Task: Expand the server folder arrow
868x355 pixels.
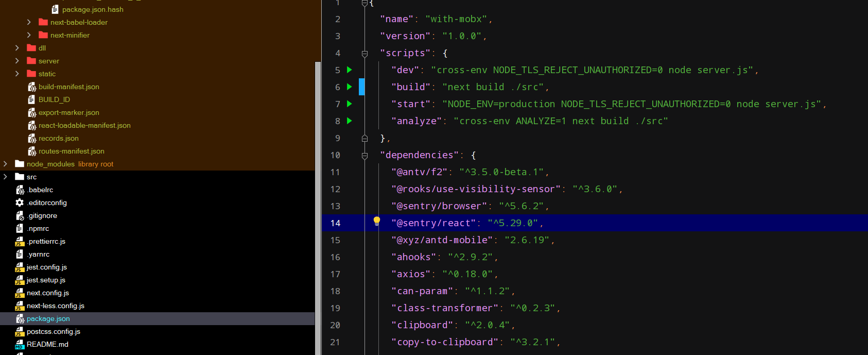Action: (x=17, y=61)
